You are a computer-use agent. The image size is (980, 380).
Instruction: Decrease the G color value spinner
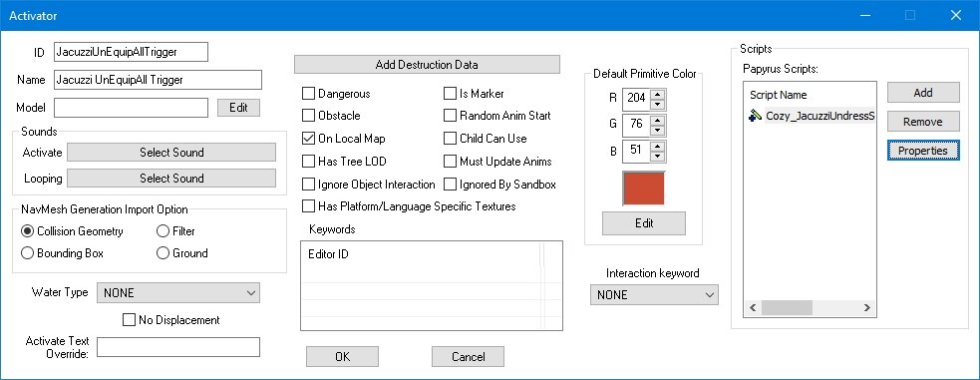point(658,130)
